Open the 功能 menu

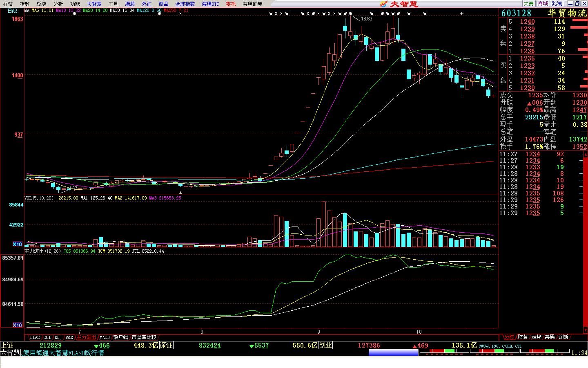point(75,4)
